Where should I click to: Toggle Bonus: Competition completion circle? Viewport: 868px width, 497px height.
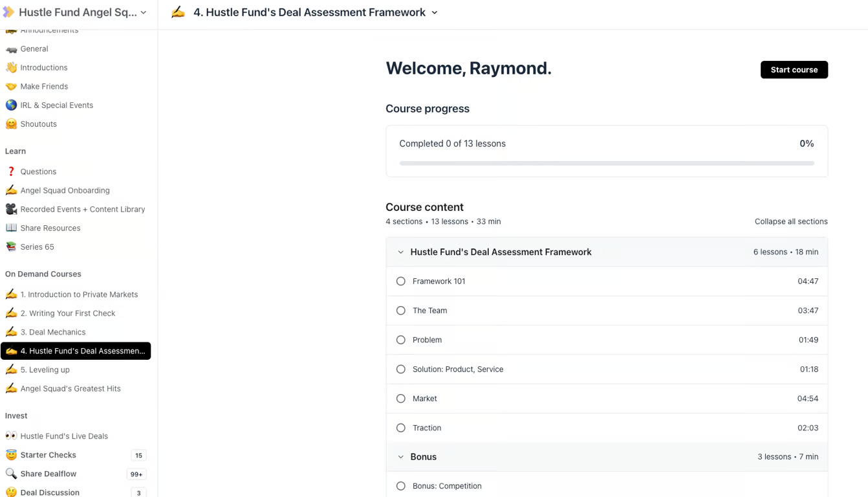coord(401,486)
